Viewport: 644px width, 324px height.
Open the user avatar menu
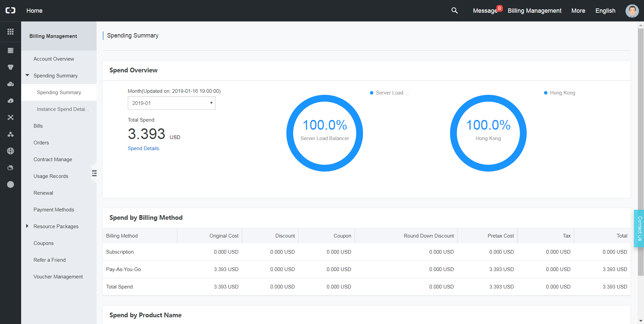click(632, 11)
